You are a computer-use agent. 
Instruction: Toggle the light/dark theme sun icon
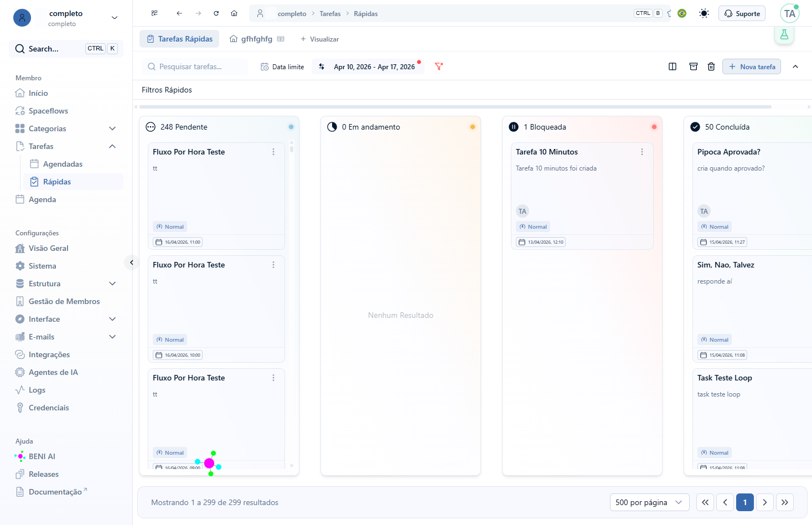pyautogui.click(x=704, y=13)
